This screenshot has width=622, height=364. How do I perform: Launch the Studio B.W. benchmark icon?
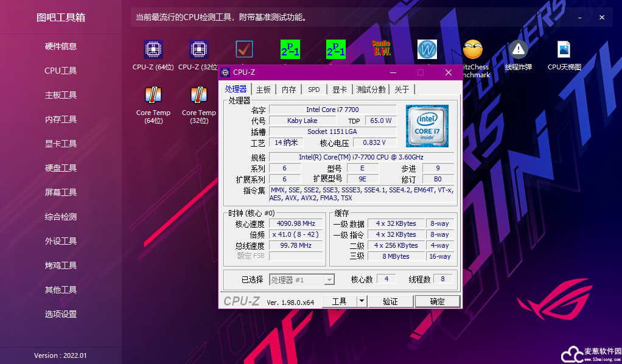(x=382, y=49)
